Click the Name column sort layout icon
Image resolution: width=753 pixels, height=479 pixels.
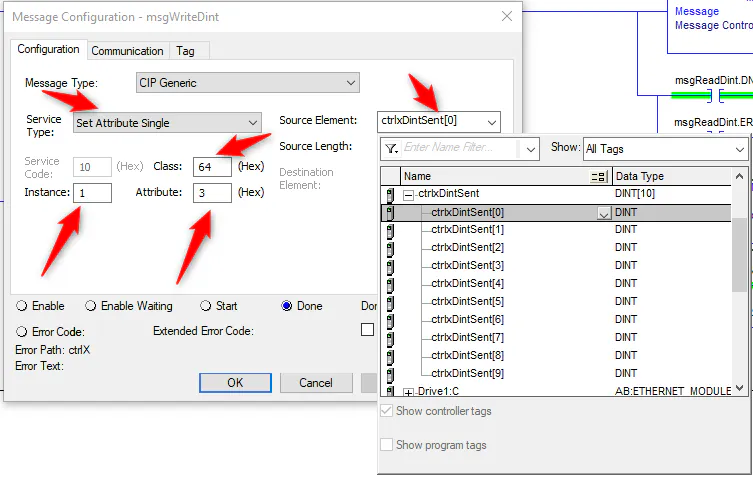click(x=599, y=176)
